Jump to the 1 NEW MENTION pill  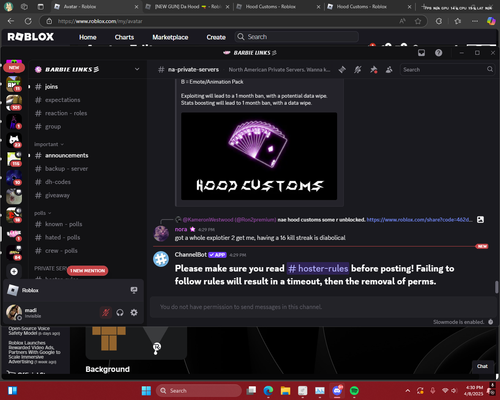tap(87, 271)
